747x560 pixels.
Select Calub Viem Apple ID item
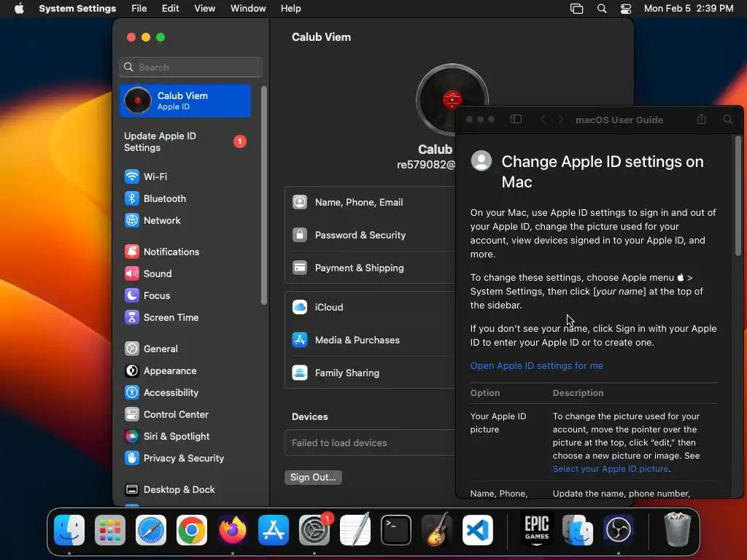point(185,101)
